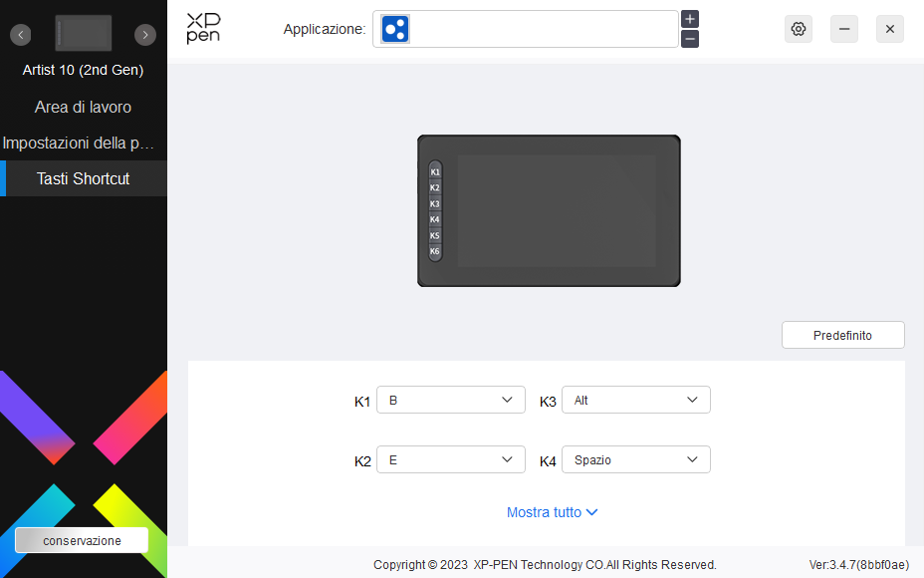
Task: Open the K4 dropdown showing Spazio
Action: pyautogui.click(x=636, y=459)
